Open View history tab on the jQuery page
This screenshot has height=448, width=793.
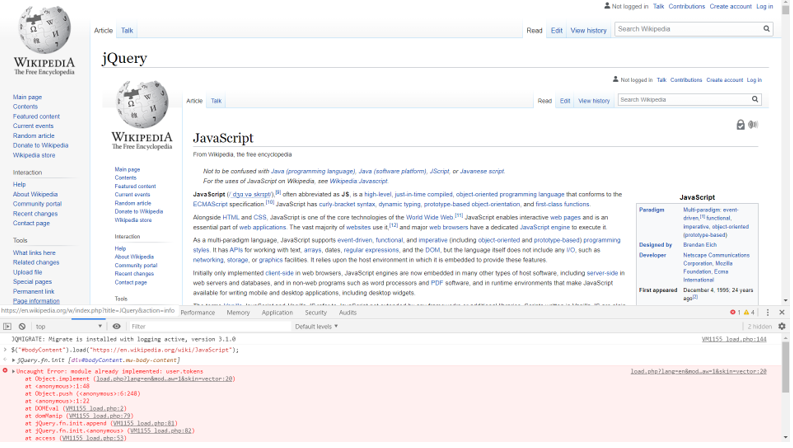coord(590,31)
